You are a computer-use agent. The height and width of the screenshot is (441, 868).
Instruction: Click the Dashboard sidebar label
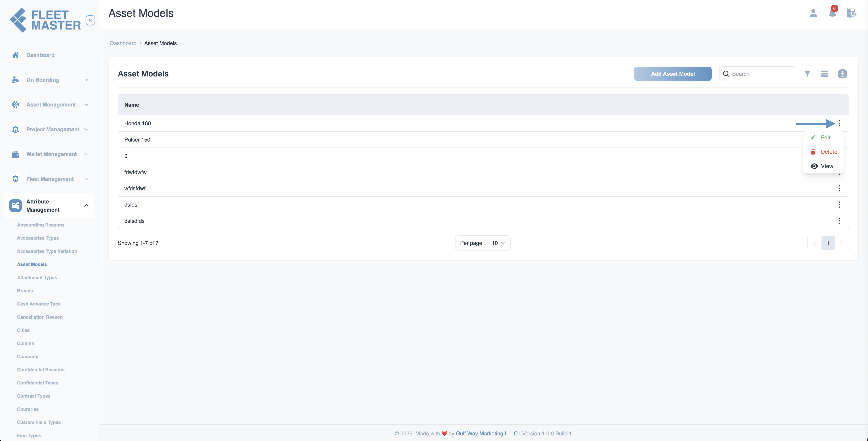point(40,55)
